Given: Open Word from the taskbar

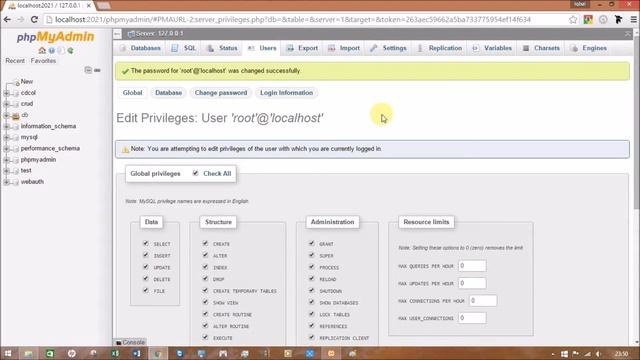Looking at the screenshot, I should (x=136, y=353).
